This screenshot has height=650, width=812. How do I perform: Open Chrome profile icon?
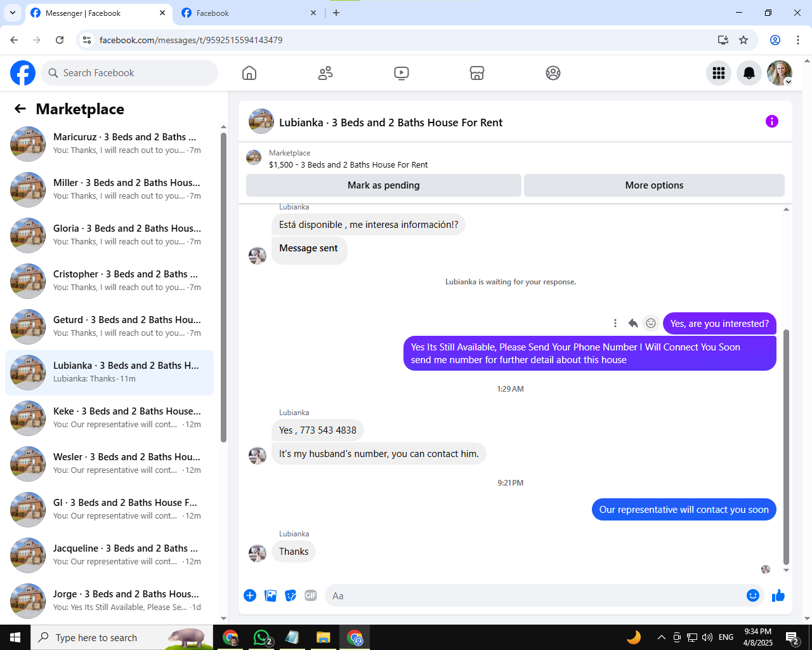775,40
